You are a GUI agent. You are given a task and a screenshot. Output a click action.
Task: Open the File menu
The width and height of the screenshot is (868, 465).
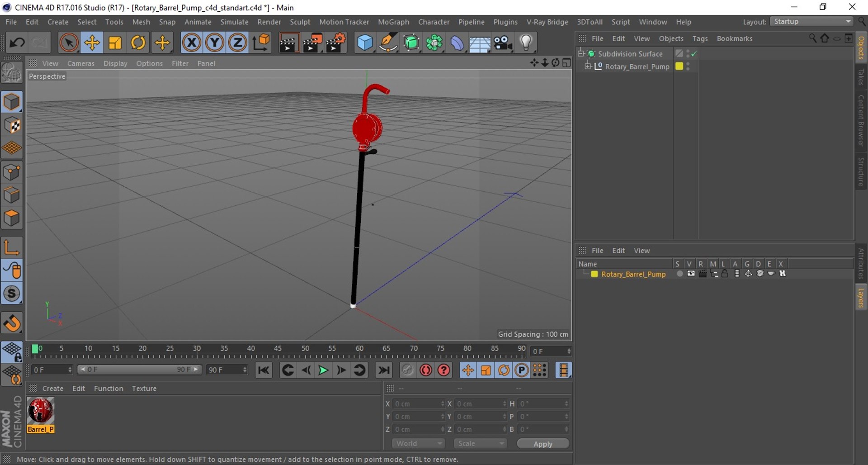[11, 22]
